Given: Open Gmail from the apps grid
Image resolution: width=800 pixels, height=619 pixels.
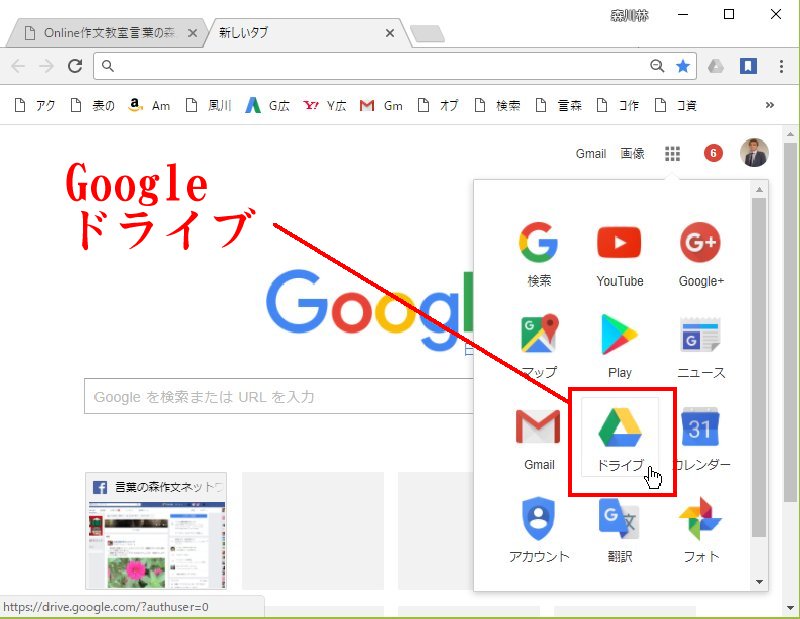Looking at the screenshot, I should point(539,438).
